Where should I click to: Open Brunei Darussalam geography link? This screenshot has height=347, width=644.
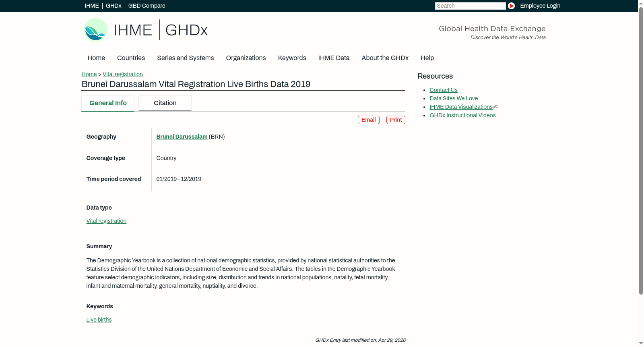182,137
